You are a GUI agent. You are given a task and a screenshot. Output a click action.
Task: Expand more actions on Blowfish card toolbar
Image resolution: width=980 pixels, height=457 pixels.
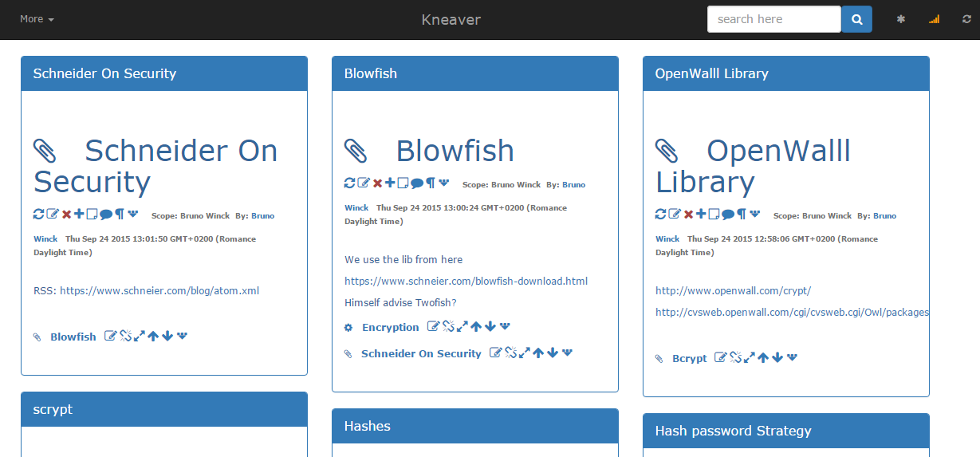444,182
